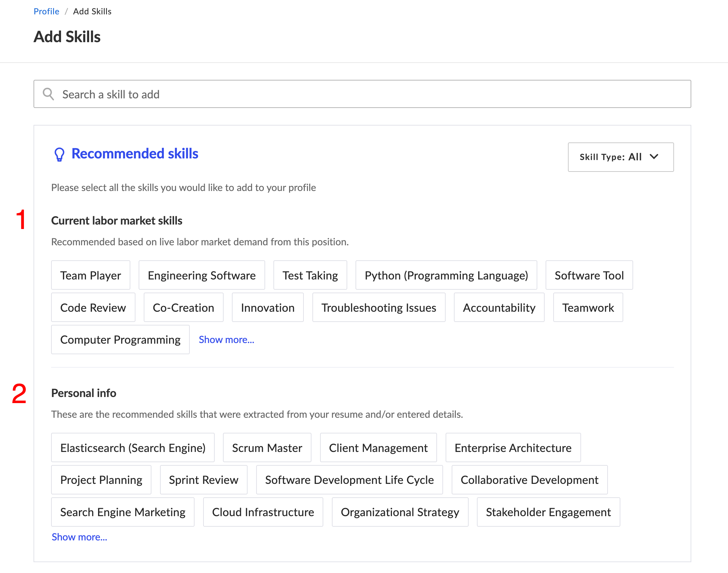Image resolution: width=728 pixels, height=573 pixels.
Task: Add the Teamwork skill chip
Action: click(588, 307)
